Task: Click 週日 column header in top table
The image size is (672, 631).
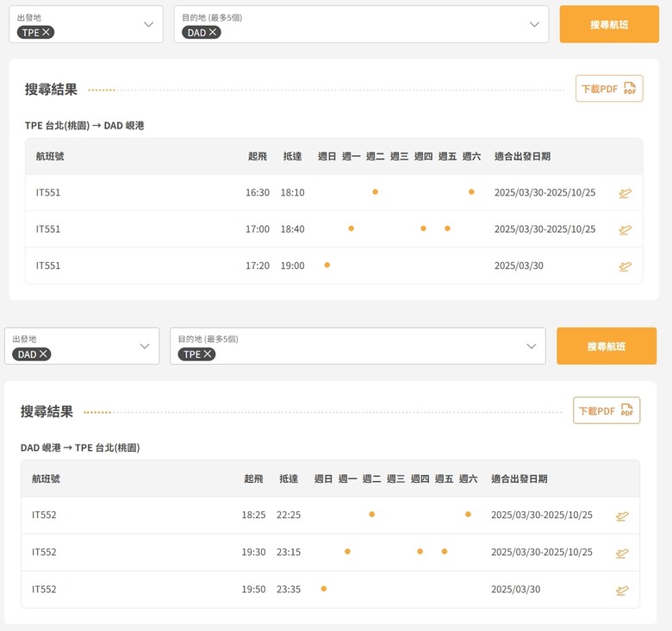Action: [327, 156]
